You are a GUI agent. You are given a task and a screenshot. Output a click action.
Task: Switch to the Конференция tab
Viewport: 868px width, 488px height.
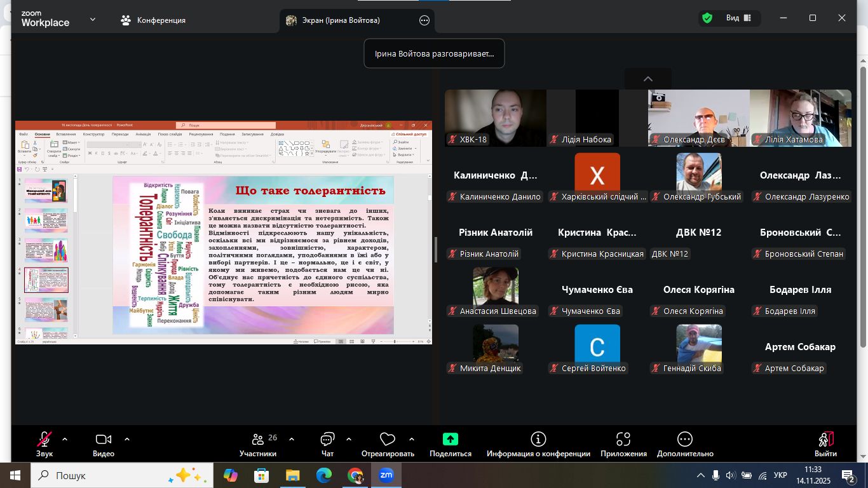(x=153, y=20)
